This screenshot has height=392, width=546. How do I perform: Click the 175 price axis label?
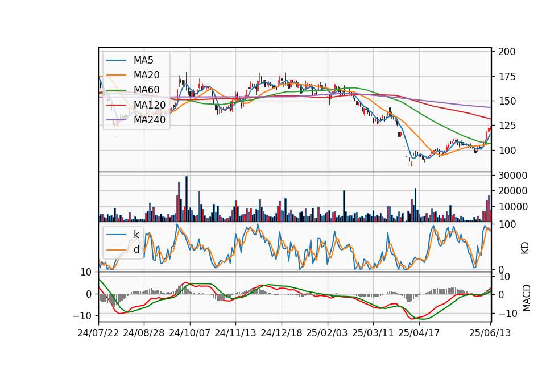coord(507,77)
